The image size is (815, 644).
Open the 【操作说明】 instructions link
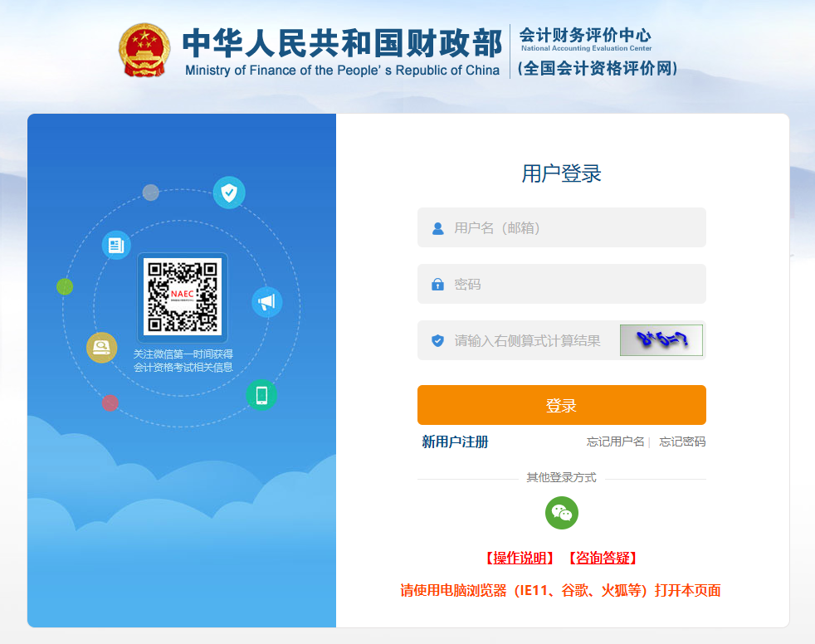520,558
